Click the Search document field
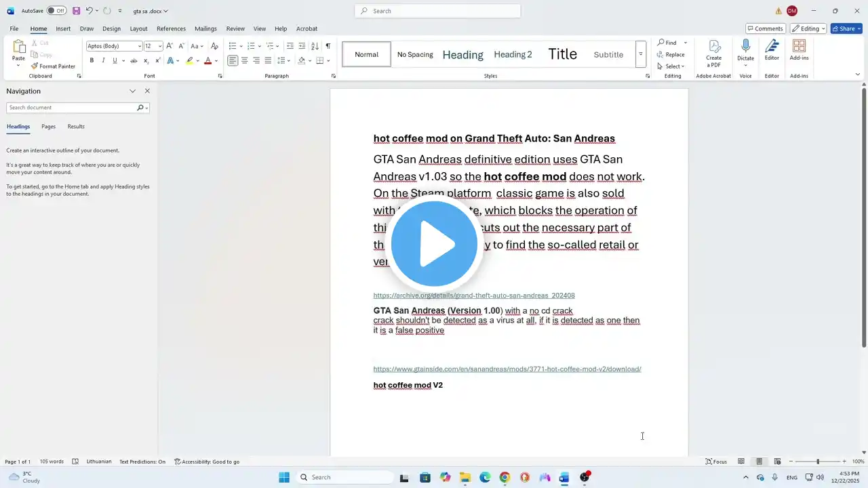 71,108
